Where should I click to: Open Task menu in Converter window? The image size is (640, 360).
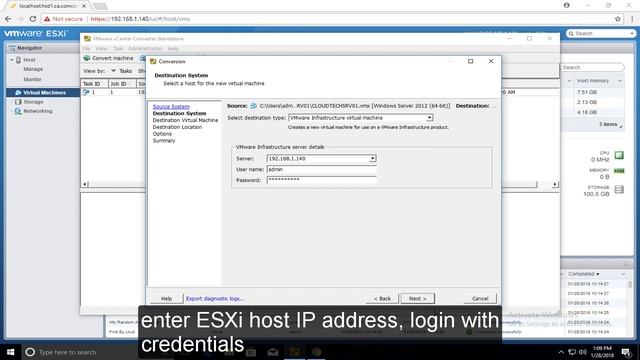118,49
